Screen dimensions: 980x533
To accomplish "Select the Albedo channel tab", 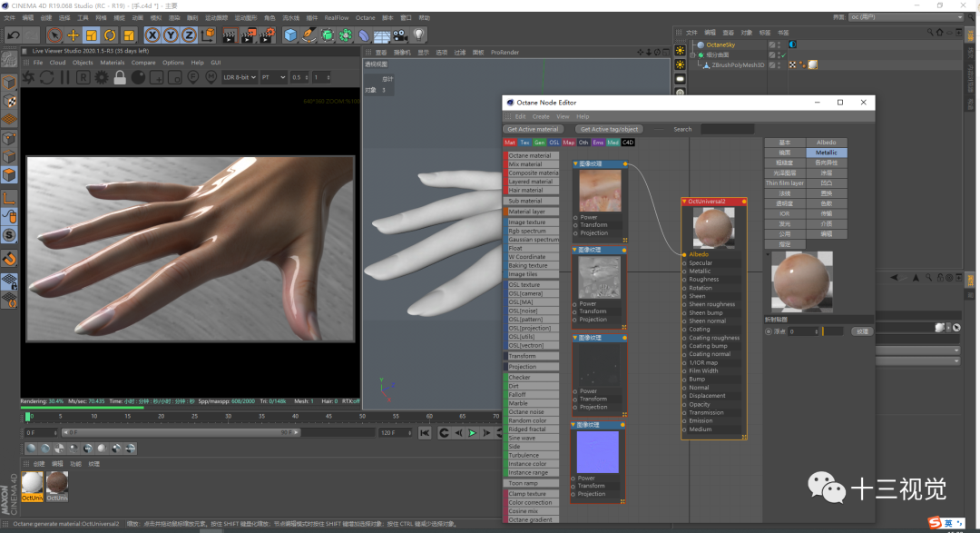I will [x=827, y=143].
